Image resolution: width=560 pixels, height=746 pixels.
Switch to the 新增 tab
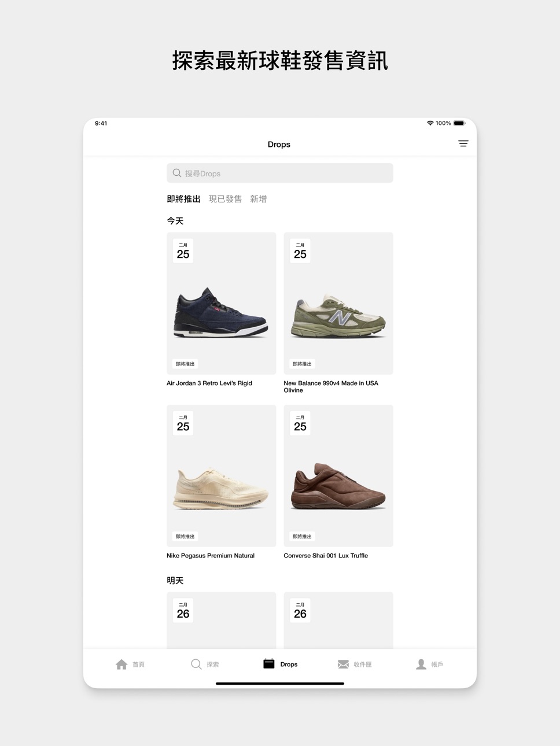point(259,199)
